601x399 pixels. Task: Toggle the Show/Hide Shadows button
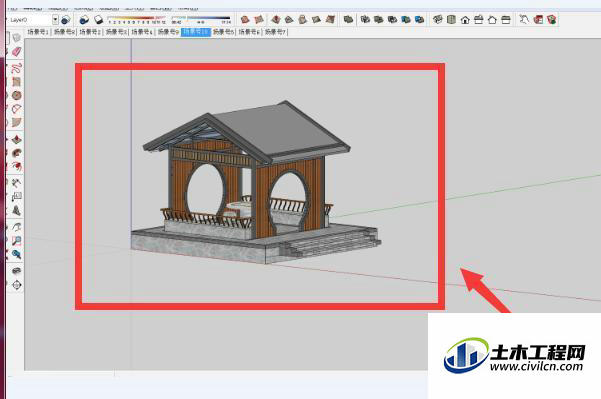pyautogui.click(x=84, y=20)
